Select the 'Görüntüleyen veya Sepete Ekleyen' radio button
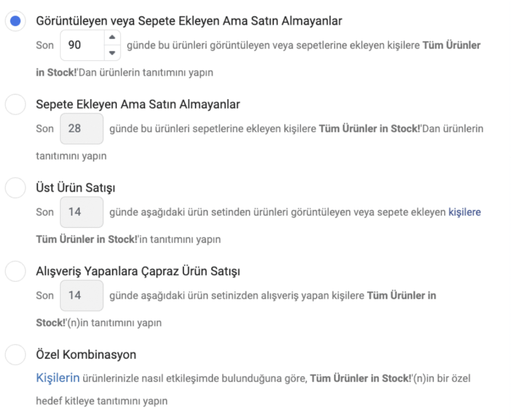This screenshot has width=523, height=420. tap(15, 21)
